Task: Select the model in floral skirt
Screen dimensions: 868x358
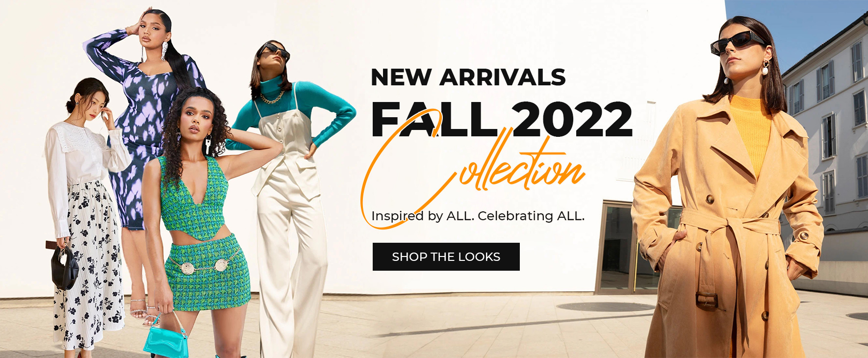Action: click(86, 216)
